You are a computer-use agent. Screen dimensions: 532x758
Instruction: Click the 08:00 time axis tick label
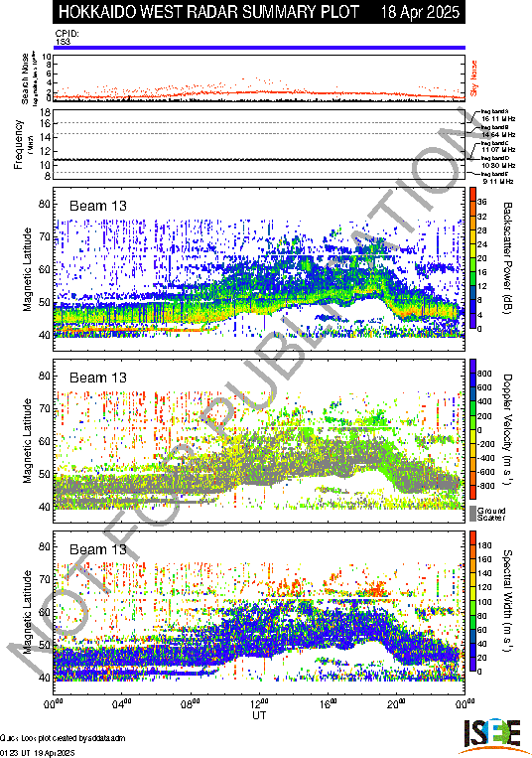tap(191, 703)
